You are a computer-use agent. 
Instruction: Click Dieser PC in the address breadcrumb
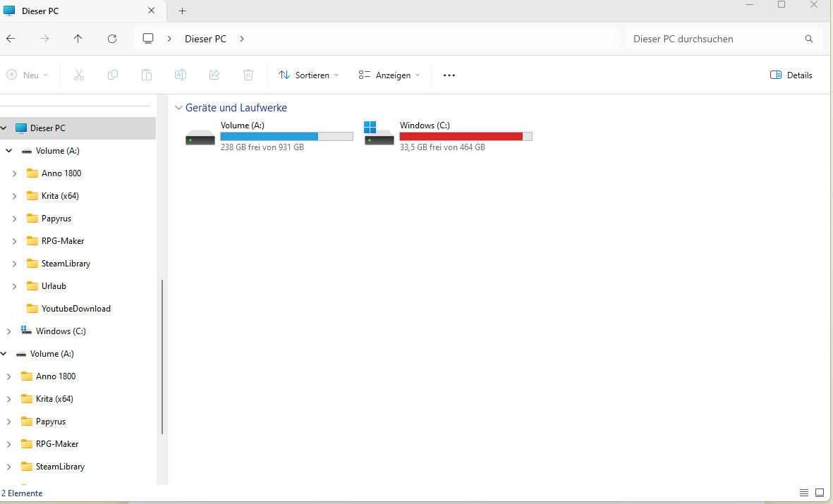coord(205,39)
